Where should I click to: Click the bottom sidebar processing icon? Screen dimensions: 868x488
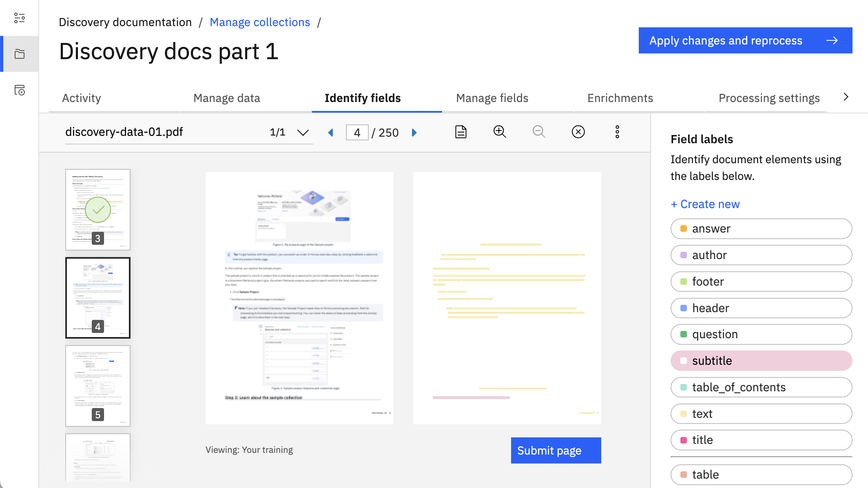click(x=19, y=90)
